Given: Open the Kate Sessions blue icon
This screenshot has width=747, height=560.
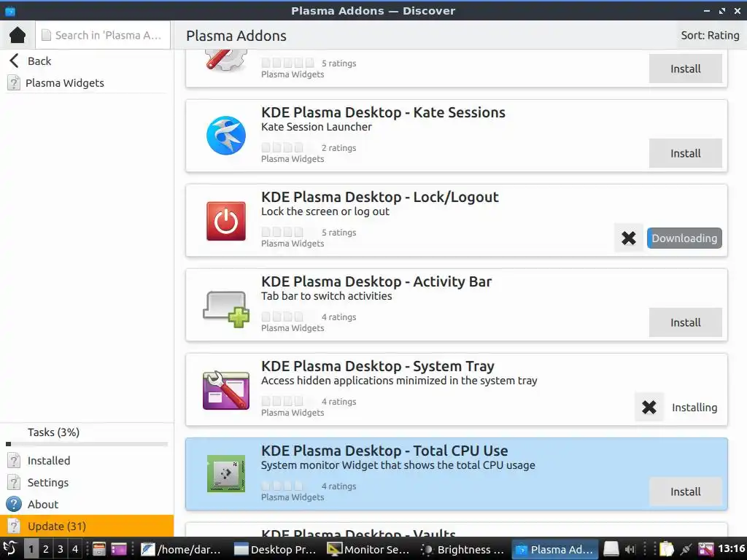Looking at the screenshot, I should pyautogui.click(x=226, y=136).
